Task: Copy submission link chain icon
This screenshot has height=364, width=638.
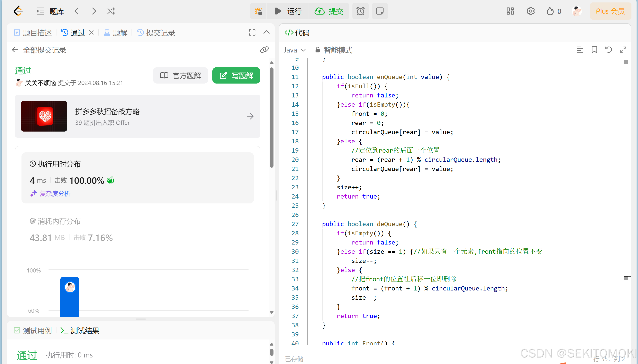Action: (264, 50)
